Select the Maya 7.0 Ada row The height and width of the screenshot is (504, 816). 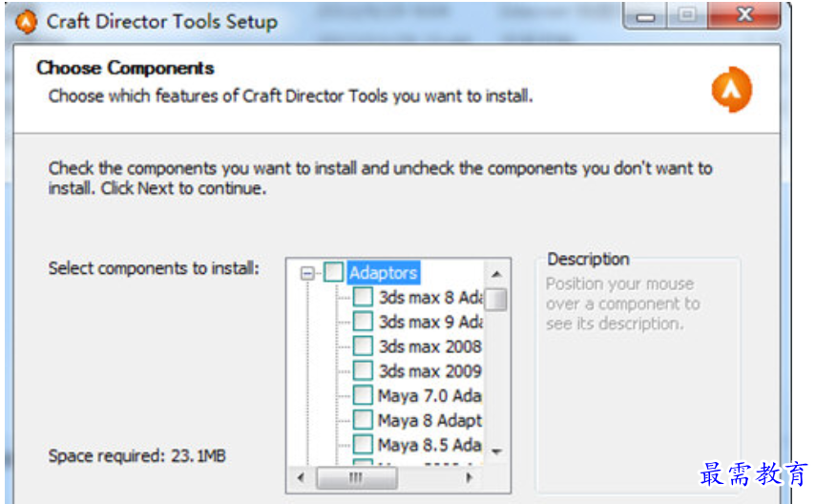(429, 395)
